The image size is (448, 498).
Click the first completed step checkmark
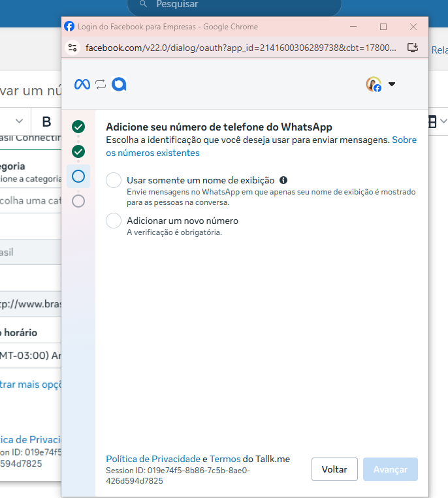click(78, 127)
